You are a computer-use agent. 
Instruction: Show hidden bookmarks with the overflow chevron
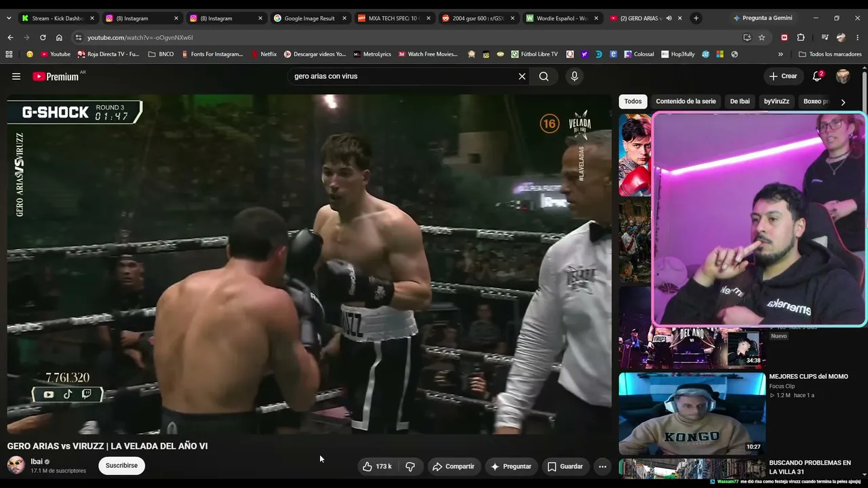781,54
